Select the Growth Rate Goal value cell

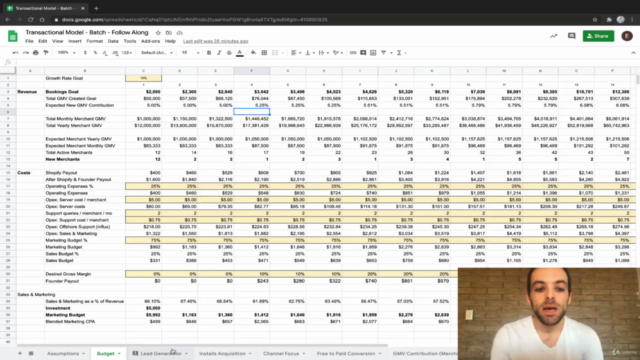[x=143, y=78]
